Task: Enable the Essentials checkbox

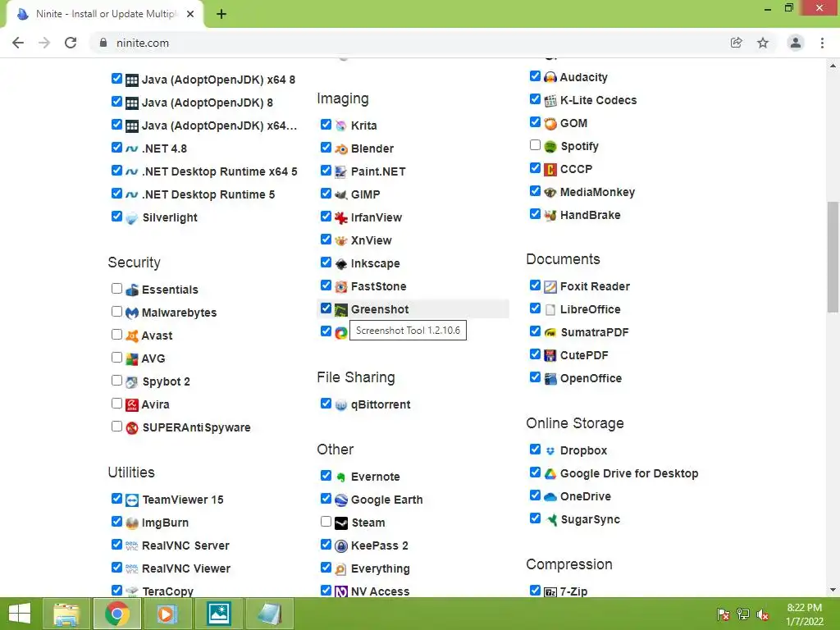Action: [116, 289]
